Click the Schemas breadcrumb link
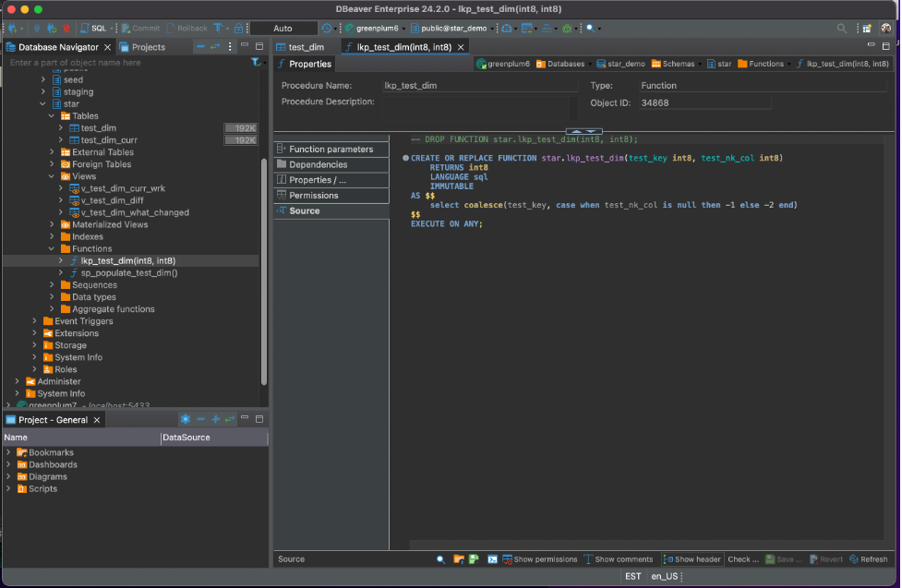The height and width of the screenshot is (588, 902). click(678, 65)
